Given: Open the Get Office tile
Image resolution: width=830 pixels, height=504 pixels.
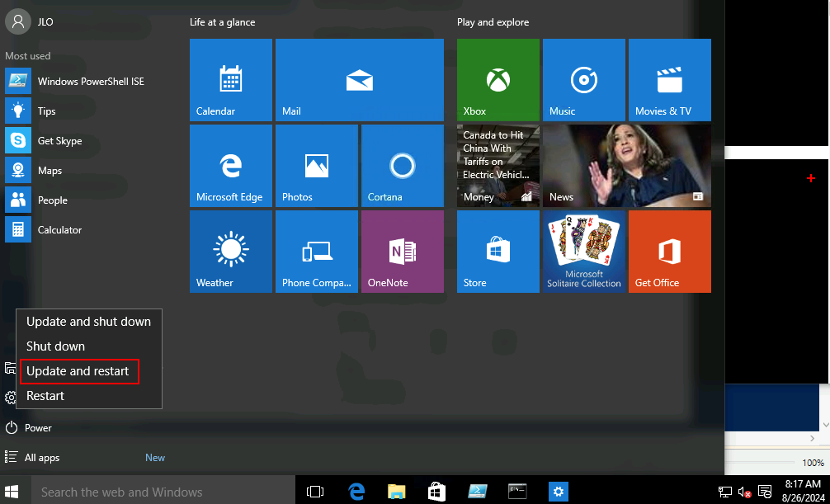Looking at the screenshot, I should (670, 252).
